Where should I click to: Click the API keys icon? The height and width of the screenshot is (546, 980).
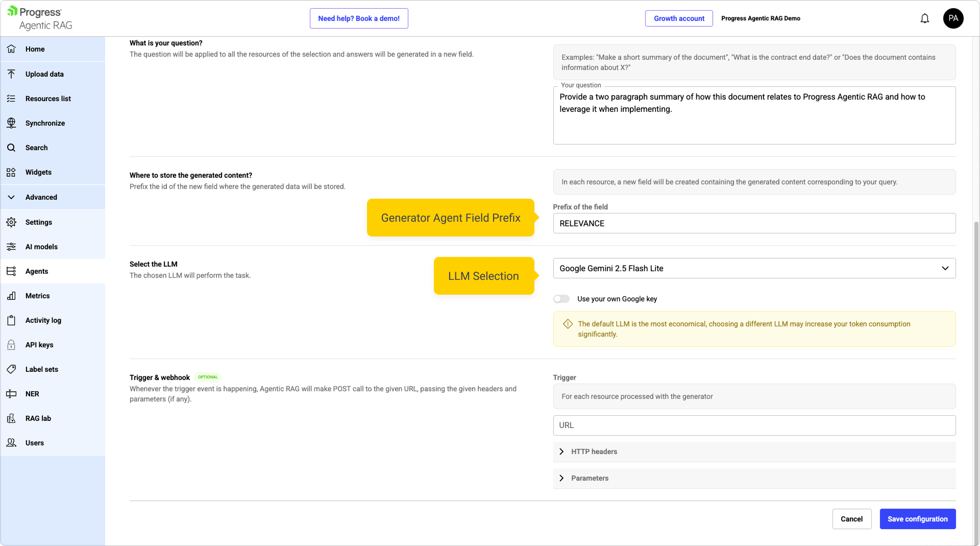click(11, 345)
